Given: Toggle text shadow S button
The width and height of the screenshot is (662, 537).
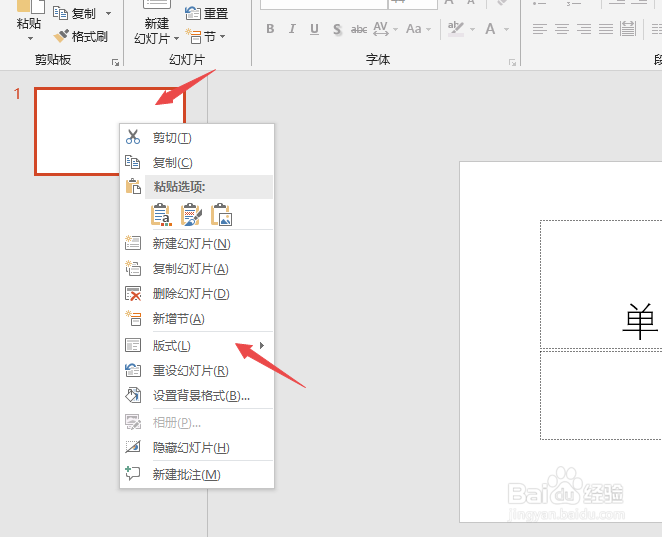Looking at the screenshot, I should click(x=337, y=29).
